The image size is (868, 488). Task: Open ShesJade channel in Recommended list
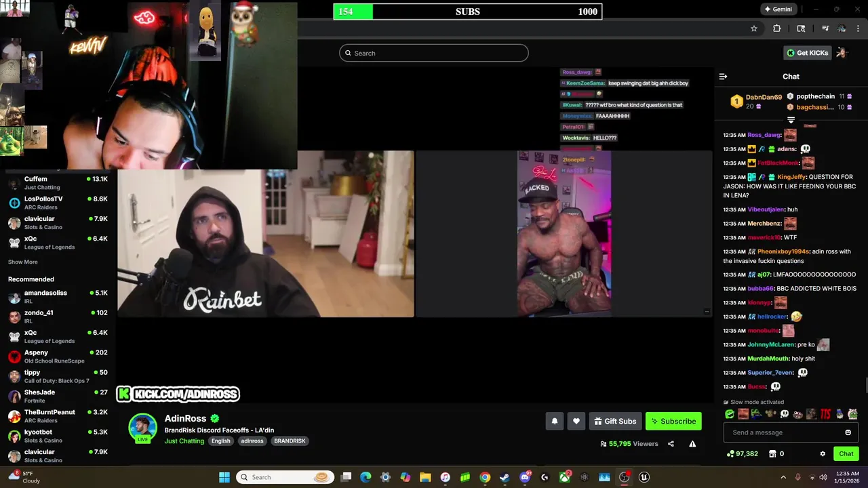coord(58,396)
